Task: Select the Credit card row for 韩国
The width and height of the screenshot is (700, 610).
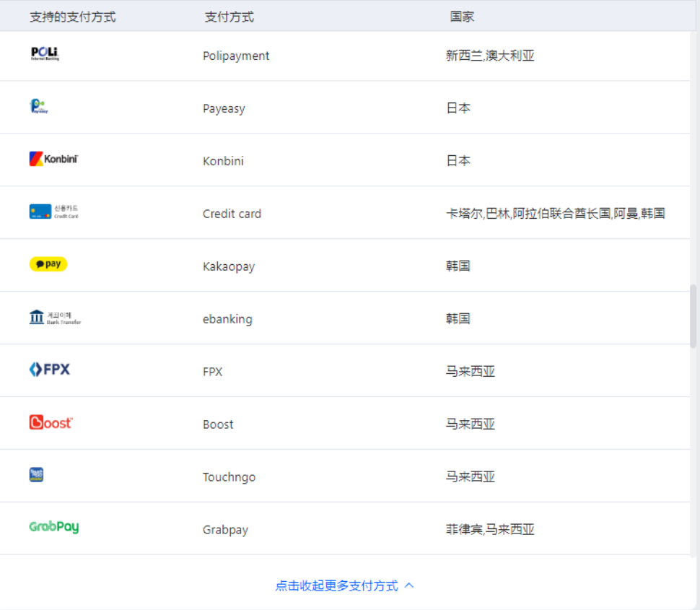Action: pos(350,212)
